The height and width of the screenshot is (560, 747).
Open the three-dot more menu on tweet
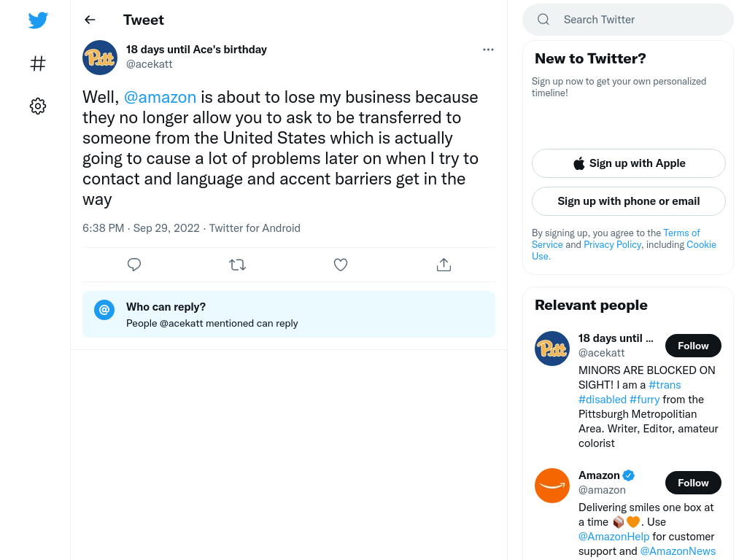pyautogui.click(x=488, y=50)
